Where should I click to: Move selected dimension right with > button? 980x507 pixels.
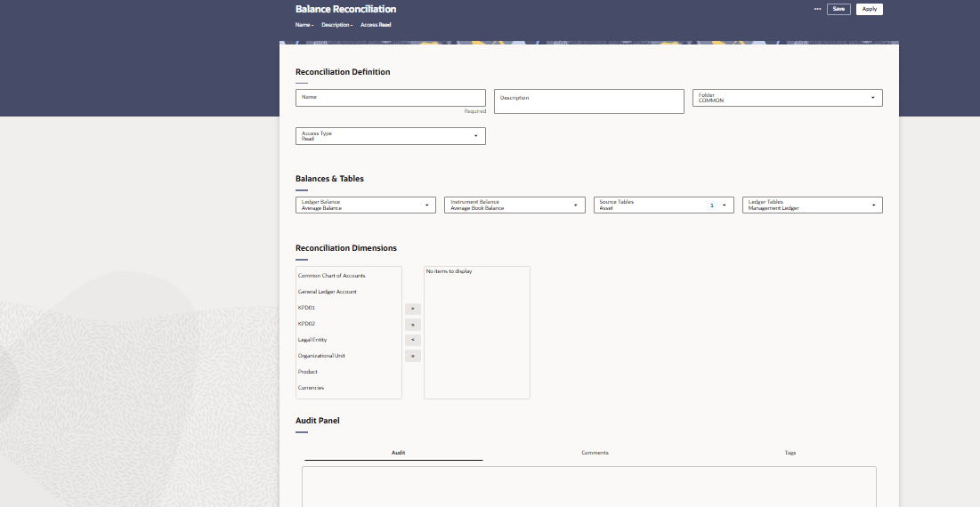click(x=412, y=309)
